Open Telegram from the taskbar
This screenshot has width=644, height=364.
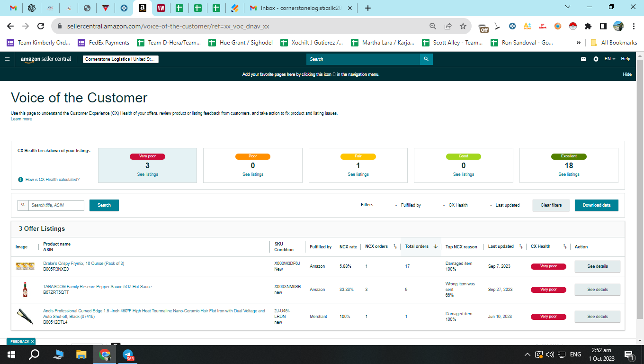click(128, 355)
